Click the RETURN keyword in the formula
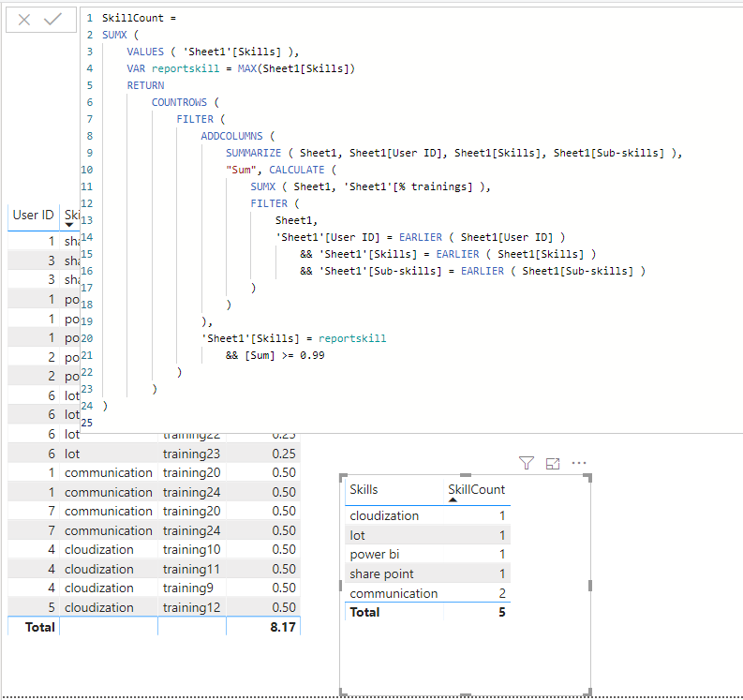The width and height of the screenshot is (743, 700). (145, 85)
